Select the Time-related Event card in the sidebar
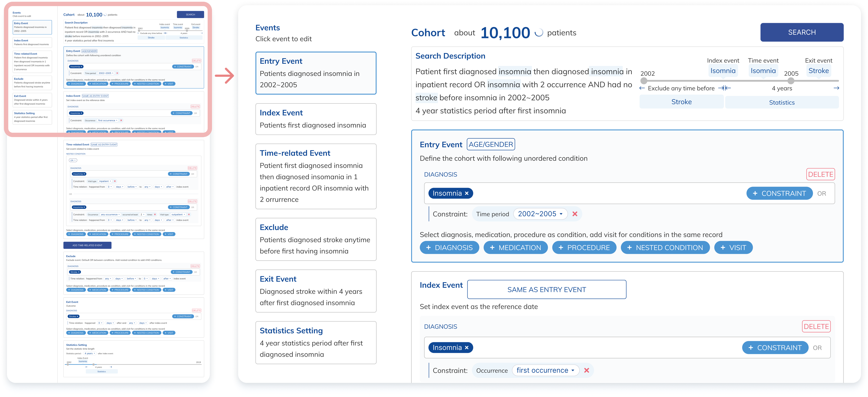 coord(315,176)
